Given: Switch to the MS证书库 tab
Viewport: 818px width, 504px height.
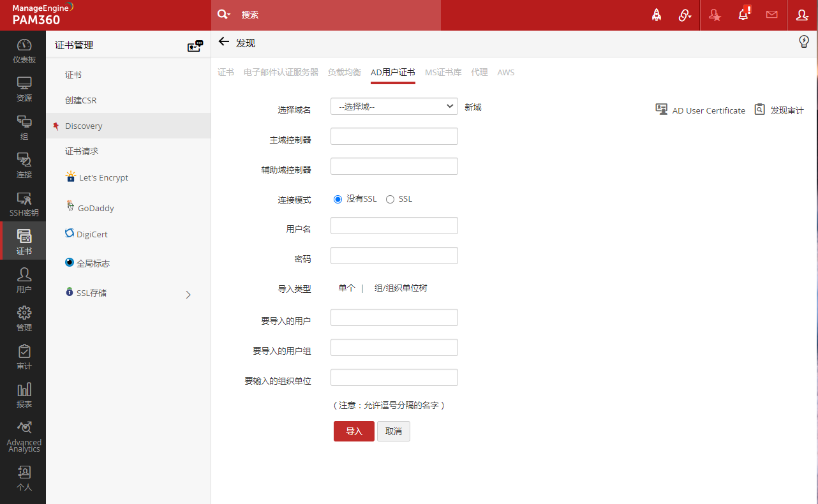Looking at the screenshot, I should pyautogui.click(x=443, y=73).
